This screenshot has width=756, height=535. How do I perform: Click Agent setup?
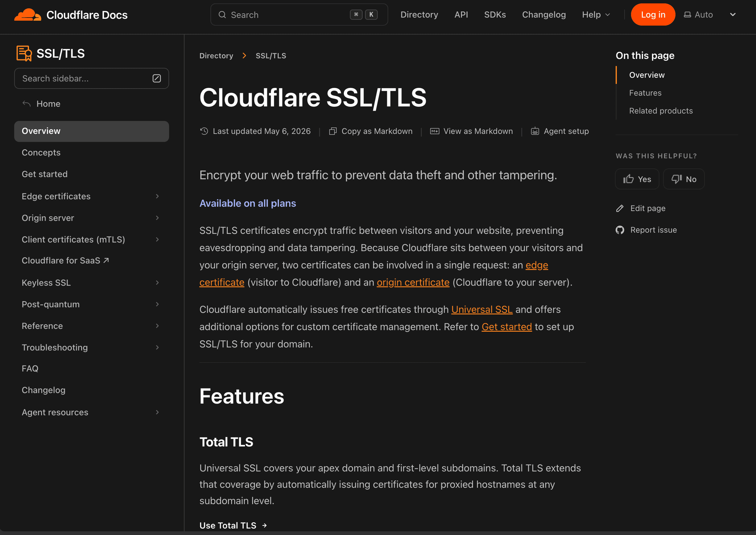click(x=560, y=131)
